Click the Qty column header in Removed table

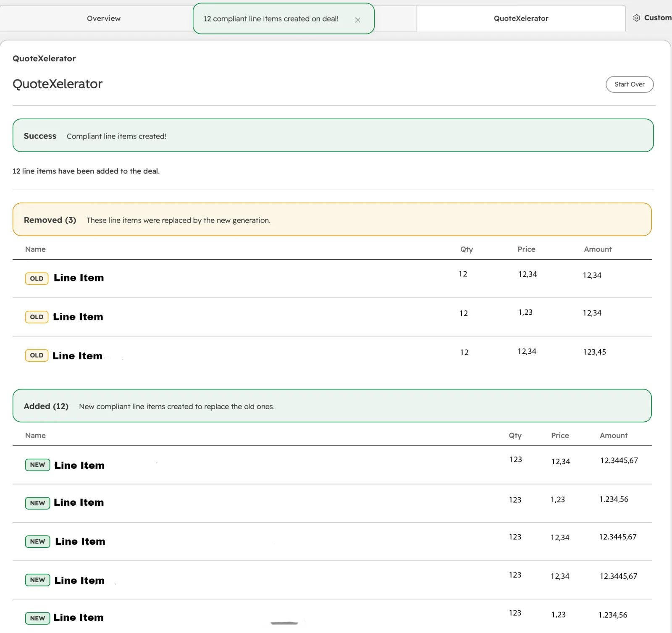[x=467, y=250]
